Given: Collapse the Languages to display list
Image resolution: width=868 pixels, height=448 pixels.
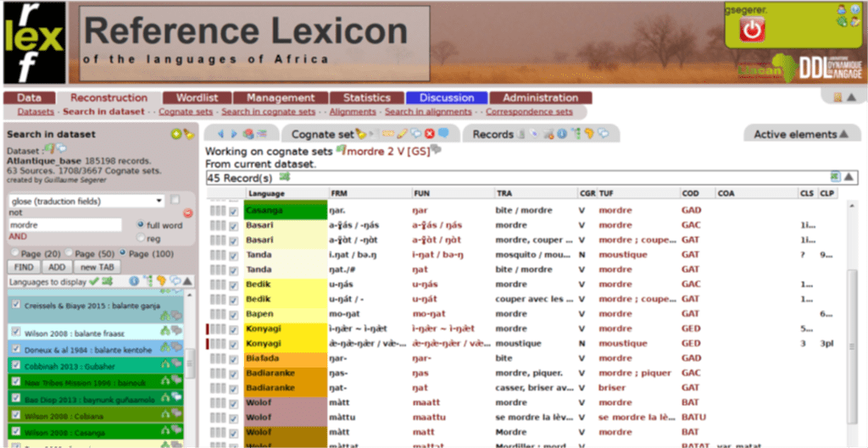Looking at the screenshot, I should (187, 281).
